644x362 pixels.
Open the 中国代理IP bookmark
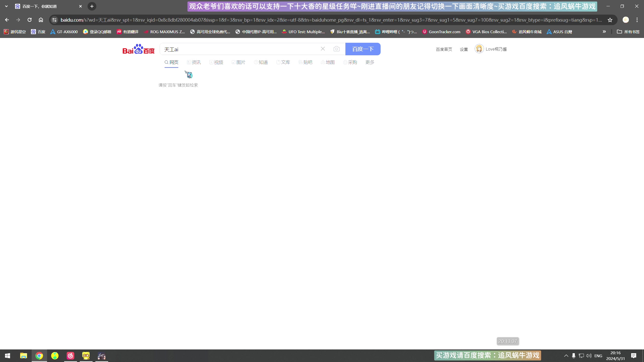256,32
